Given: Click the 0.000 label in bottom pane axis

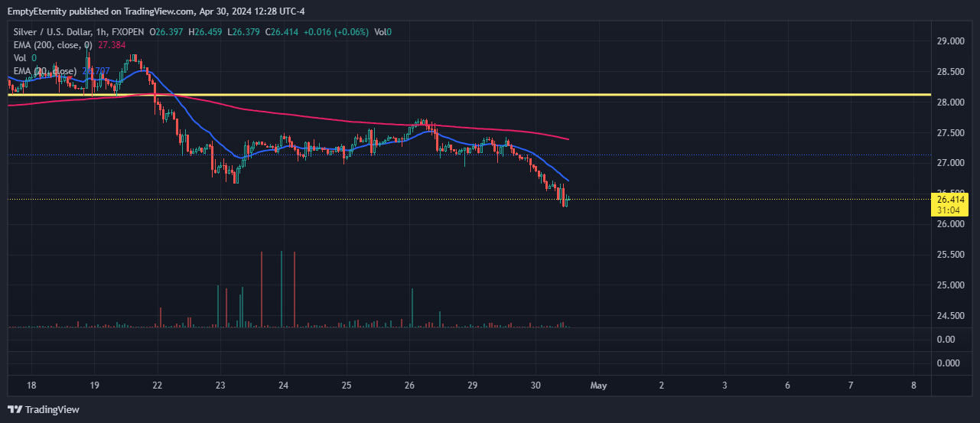Looking at the screenshot, I should pyautogui.click(x=948, y=363).
